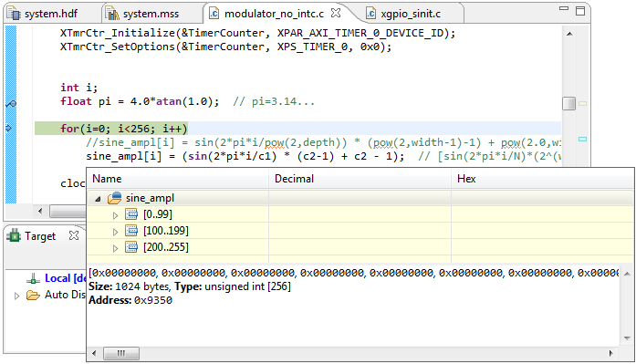Screen dimensions: 636x364
Task: Click the Hex column header
Action: [543, 179]
